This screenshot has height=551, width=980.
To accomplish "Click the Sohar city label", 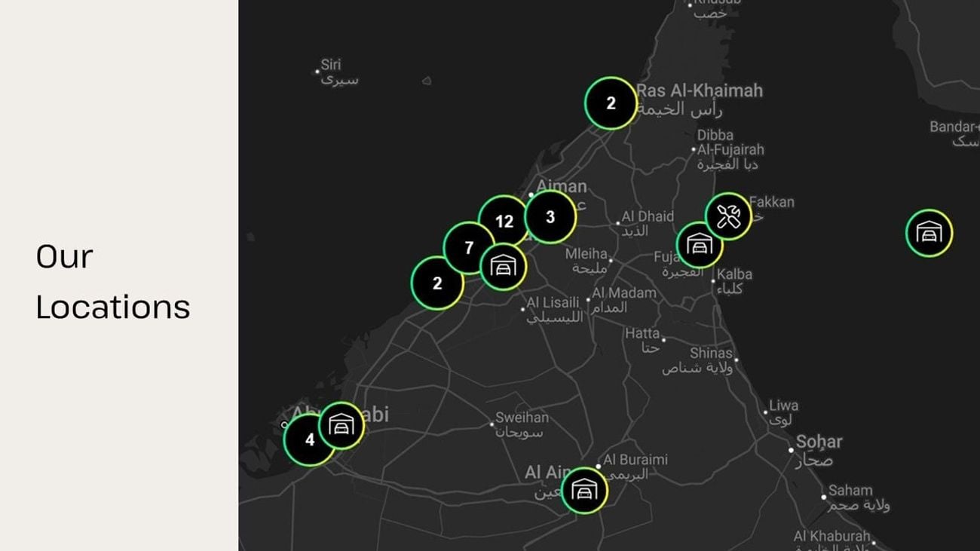I will pyautogui.click(x=819, y=442).
